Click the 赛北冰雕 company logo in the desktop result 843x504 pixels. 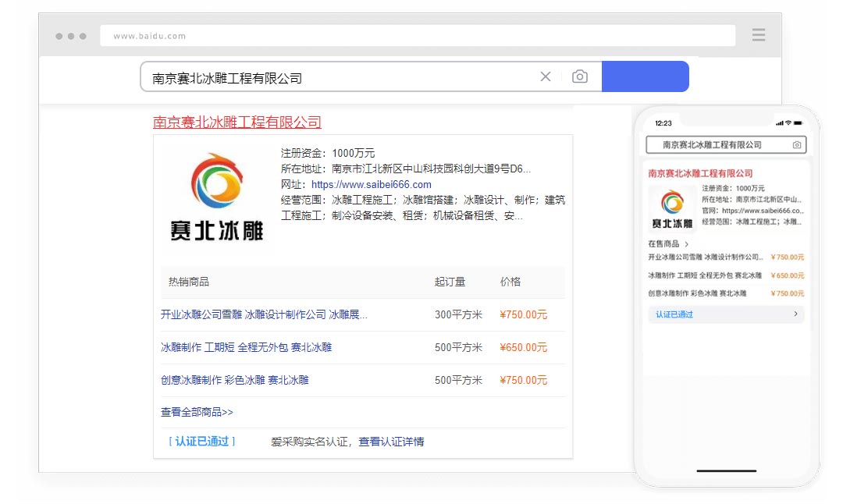point(217,197)
